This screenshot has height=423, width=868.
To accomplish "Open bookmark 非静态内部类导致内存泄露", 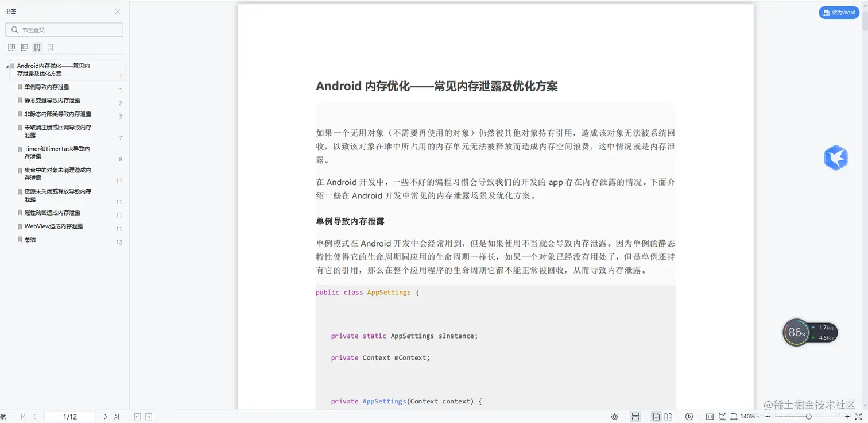I will (x=58, y=114).
